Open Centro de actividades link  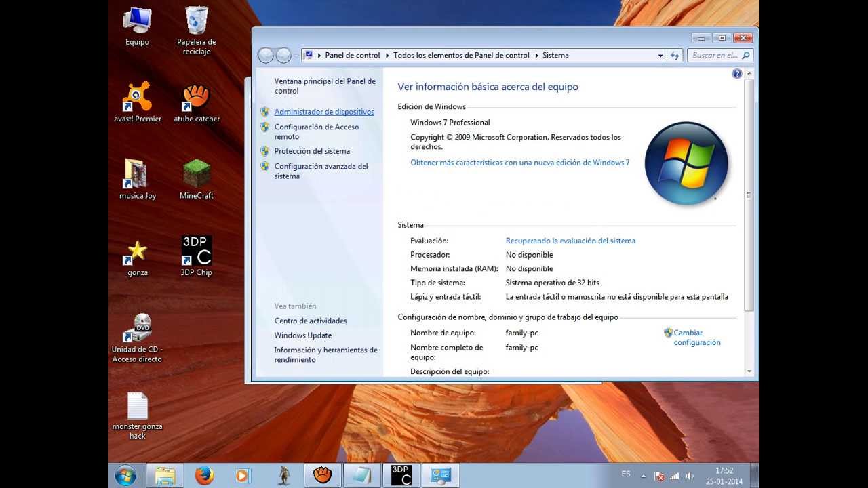(x=311, y=321)
